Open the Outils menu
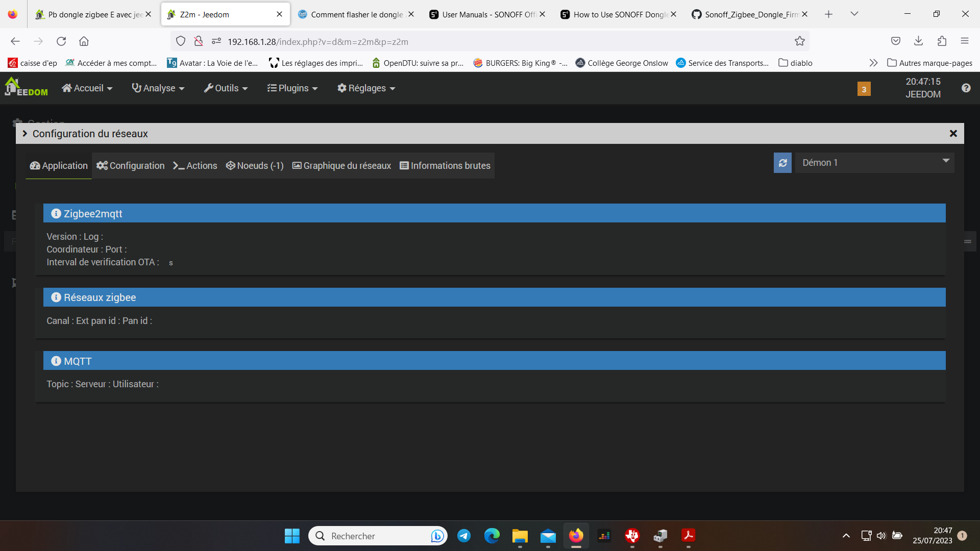This screenshot has width=980, height=551. 226,88
